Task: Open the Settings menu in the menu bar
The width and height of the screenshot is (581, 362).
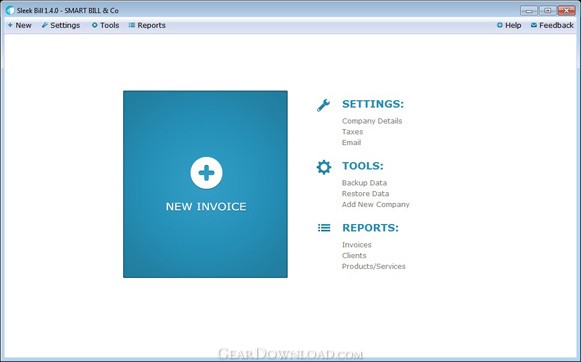Action: point(61,25)
